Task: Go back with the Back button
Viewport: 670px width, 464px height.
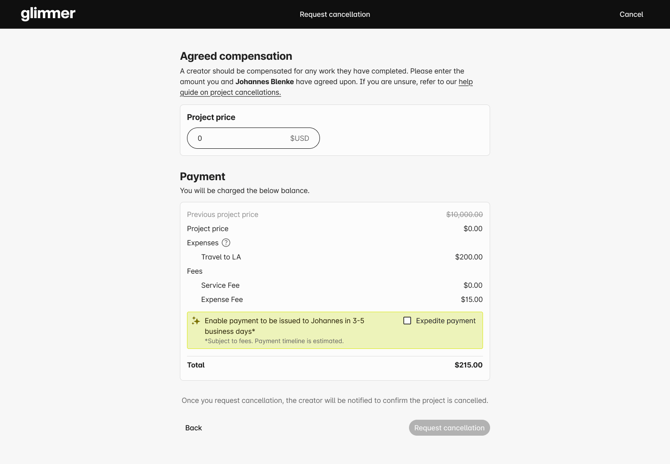Action: click(193, 428)
